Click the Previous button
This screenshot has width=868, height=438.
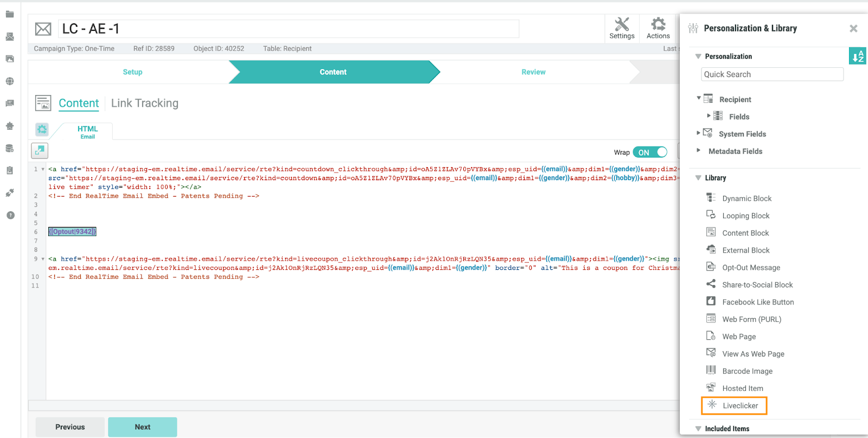tap(70, 427)
